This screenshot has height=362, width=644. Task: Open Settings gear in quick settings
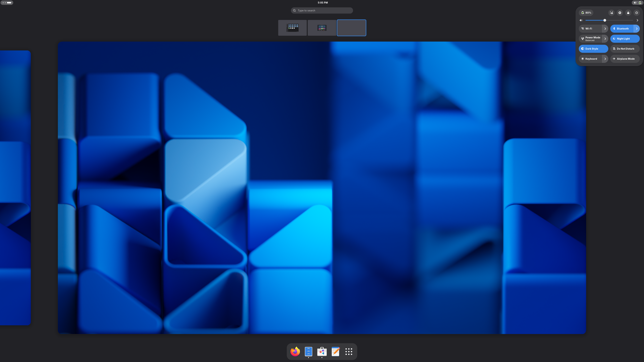click(620, 13)
